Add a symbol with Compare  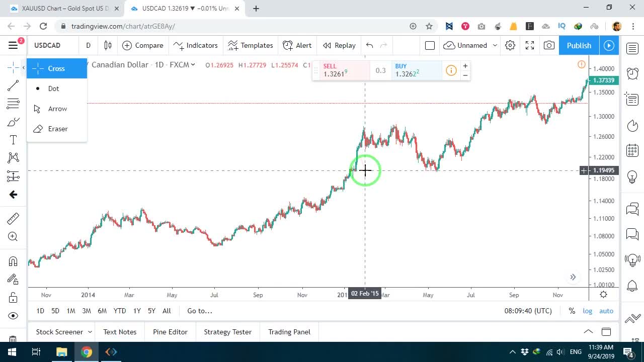pos(143,45)
